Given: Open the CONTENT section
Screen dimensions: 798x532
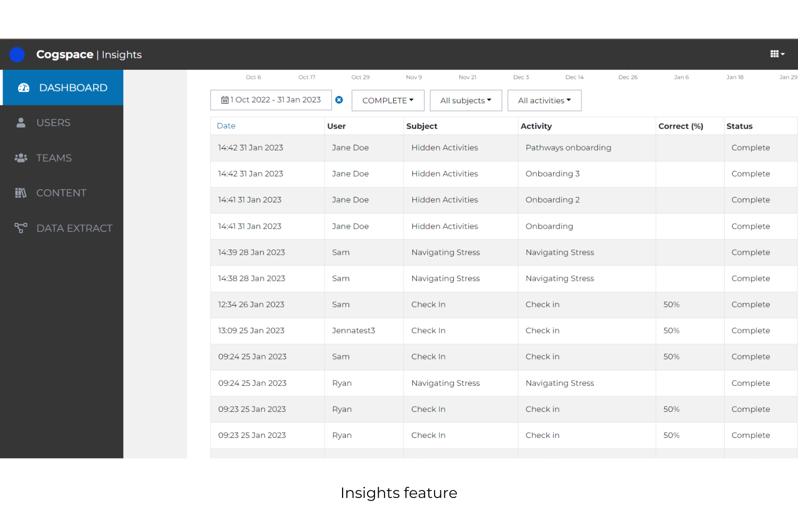Looking at the screenshot, I should 62,193.
